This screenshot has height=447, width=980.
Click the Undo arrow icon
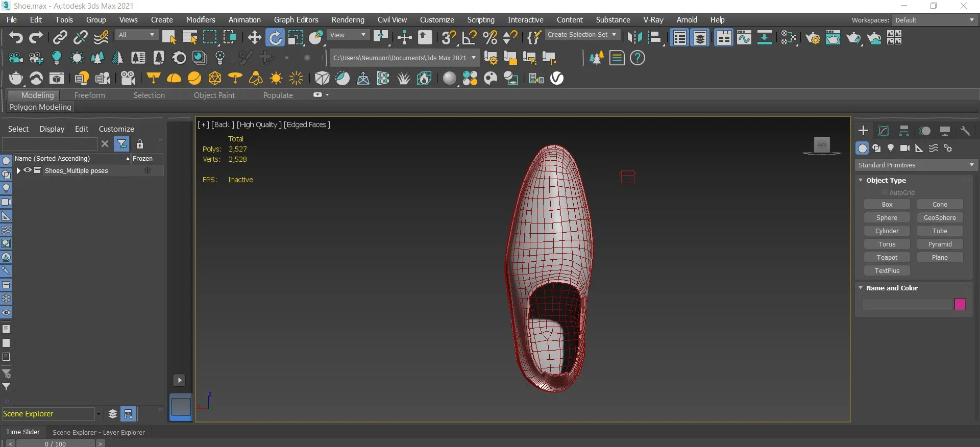tap(16, 38)
